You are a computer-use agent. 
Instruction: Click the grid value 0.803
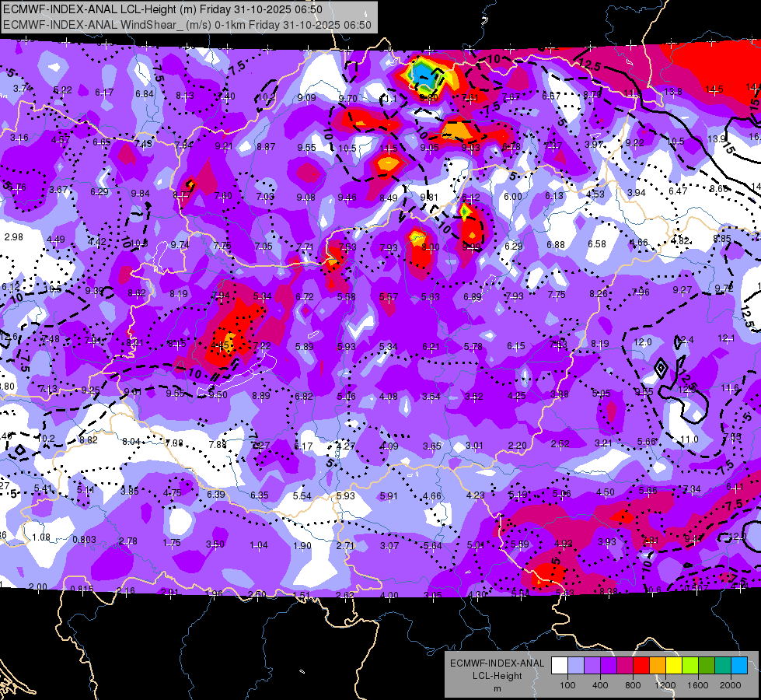pos(85,540)
